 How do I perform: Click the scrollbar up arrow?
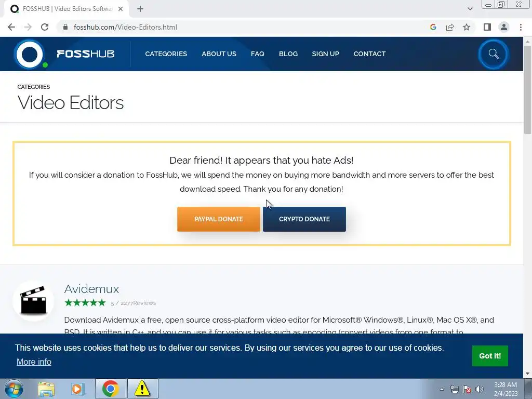click(528, 42)
